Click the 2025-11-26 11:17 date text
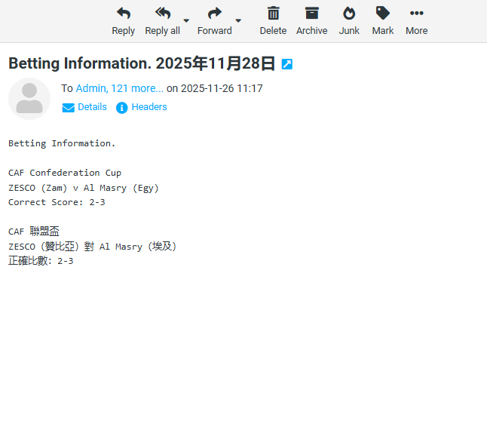 pos(222,88)
